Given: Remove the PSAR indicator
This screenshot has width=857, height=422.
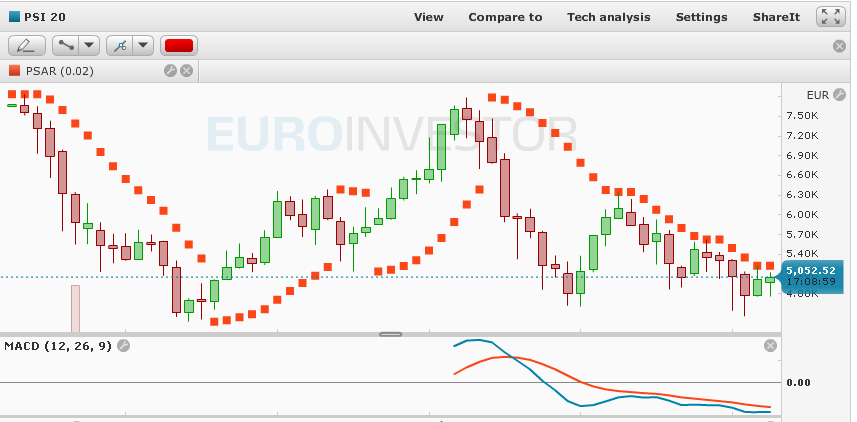Looking at the screenshot, I should (186, 71).
